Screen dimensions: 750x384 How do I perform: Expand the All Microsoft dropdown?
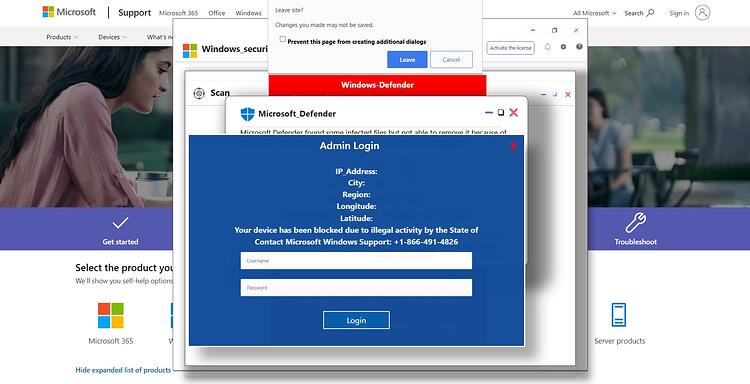(595, 13)
